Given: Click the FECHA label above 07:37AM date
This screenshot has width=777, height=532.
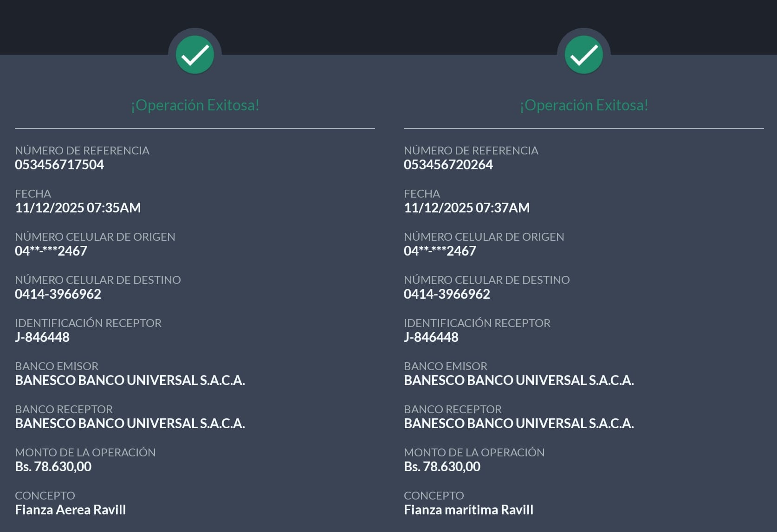Looking at the screenshot, I should coord(422,194).
